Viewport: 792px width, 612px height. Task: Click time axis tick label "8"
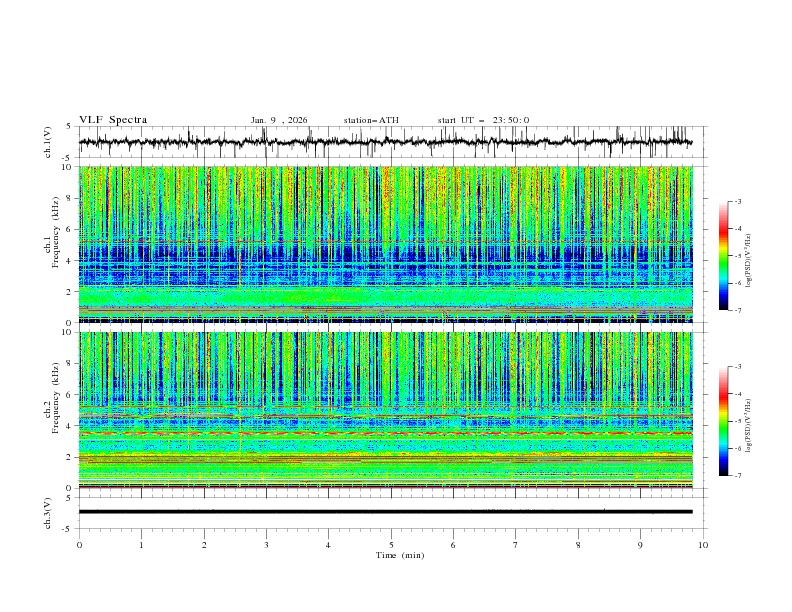[578, 545]
